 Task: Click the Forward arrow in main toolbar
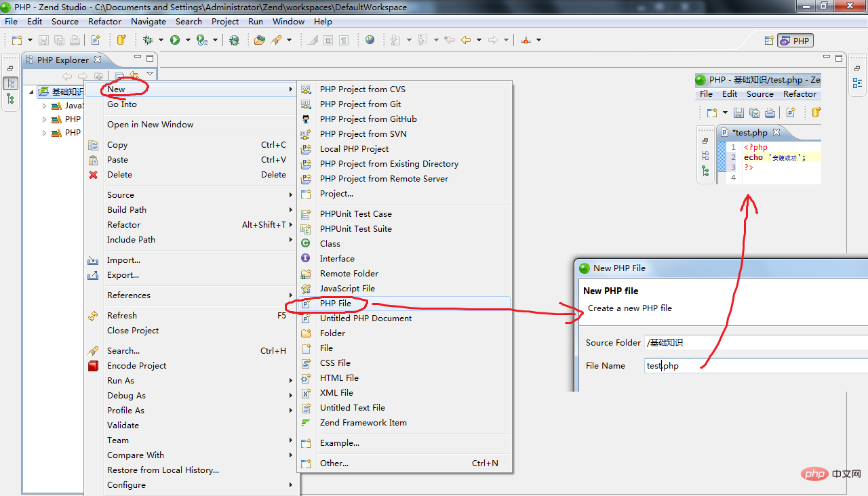493,40
